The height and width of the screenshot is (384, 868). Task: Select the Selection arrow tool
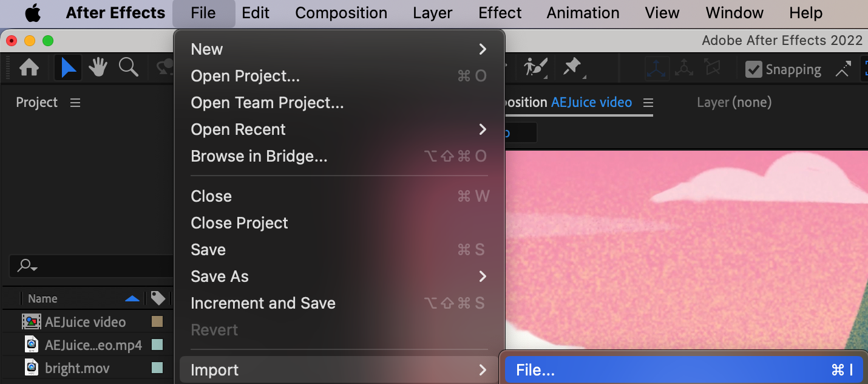pos(69,68)
